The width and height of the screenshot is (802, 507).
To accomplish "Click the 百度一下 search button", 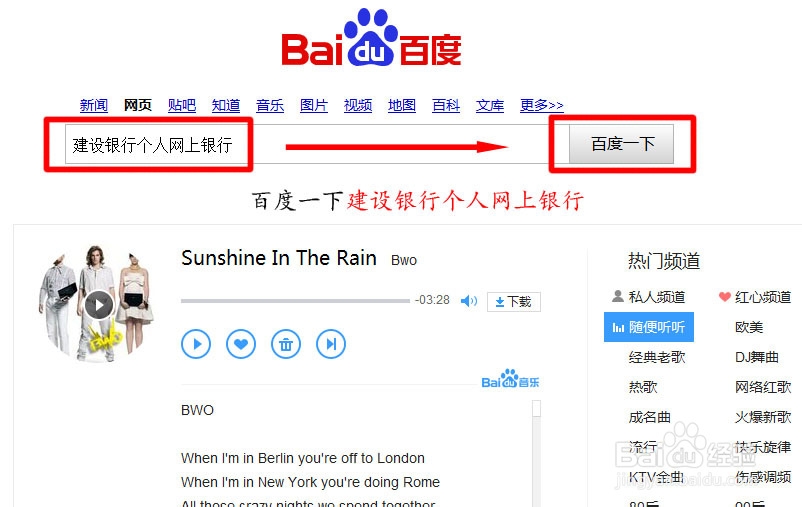I will 621,144.
